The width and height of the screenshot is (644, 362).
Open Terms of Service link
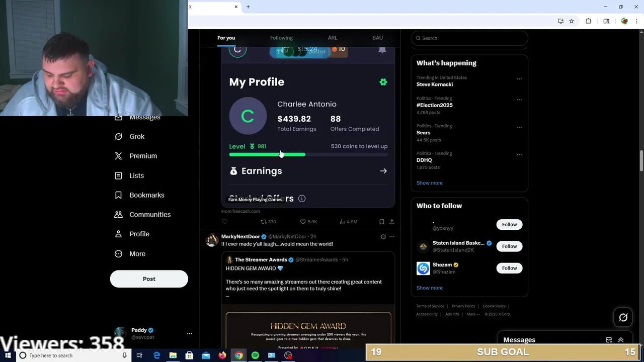point(430,306)
